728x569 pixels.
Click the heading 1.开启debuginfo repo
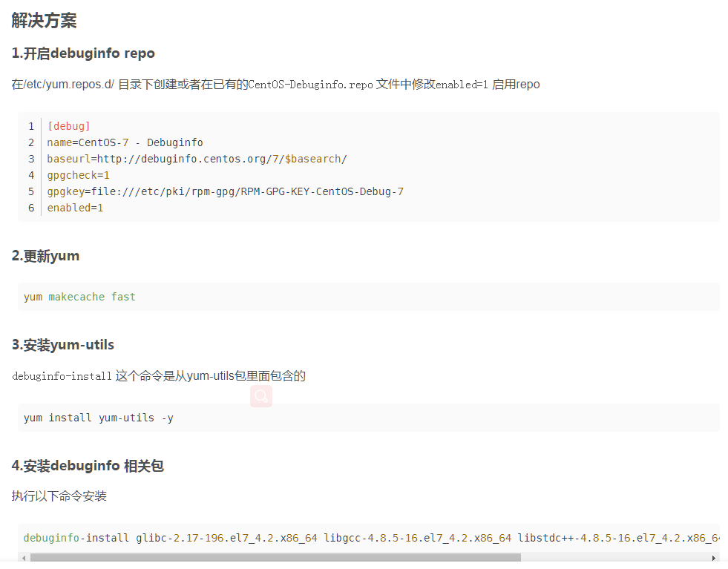pos(83,53)
